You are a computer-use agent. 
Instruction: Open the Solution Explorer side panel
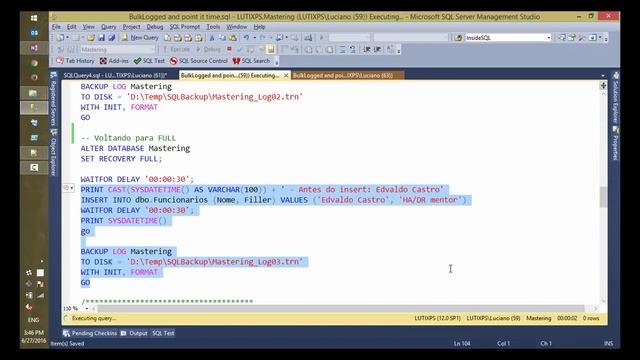pyautogui.click(x=616, y=97)
